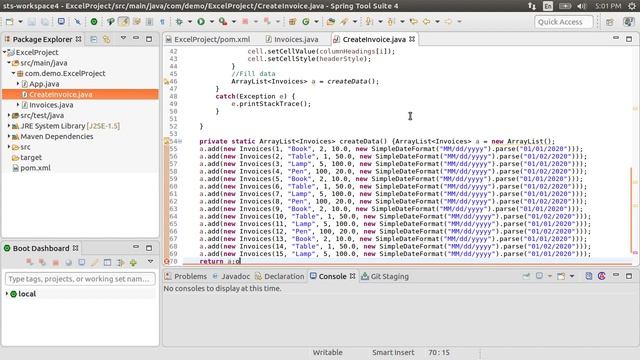Screen dimensions: 640x360
Task: Open the New file dropdown arrow
Action: (20, 22)
